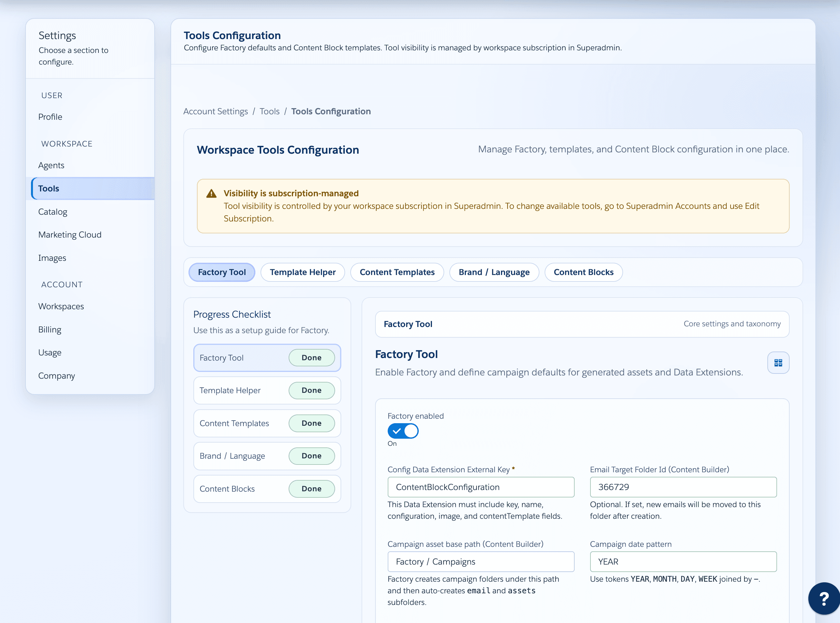Screen dimensions: 840x623
Task: Click Account Settings breadcrumb link
Action: click(215, 111)
